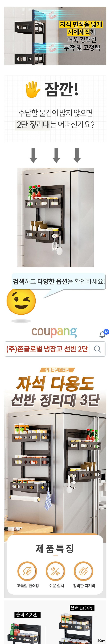Click the search magnifier icon

(x=97, y=349)
